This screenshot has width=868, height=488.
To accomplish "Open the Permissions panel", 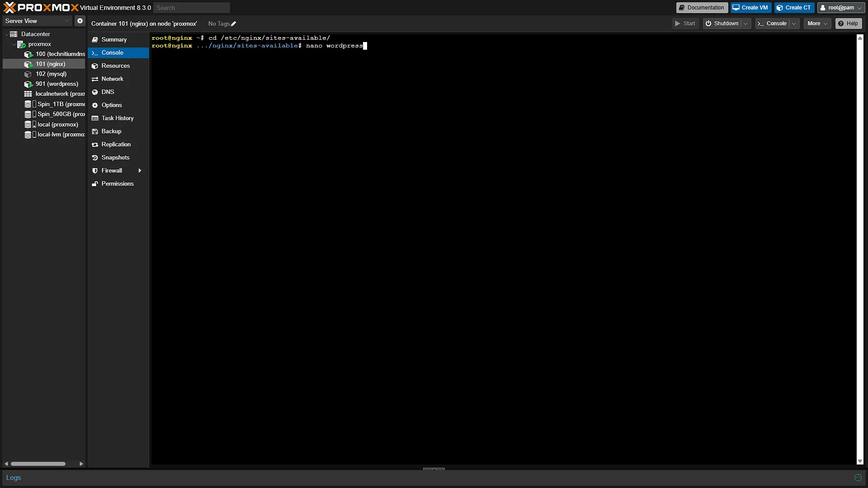I will click(x=118, y=184).
